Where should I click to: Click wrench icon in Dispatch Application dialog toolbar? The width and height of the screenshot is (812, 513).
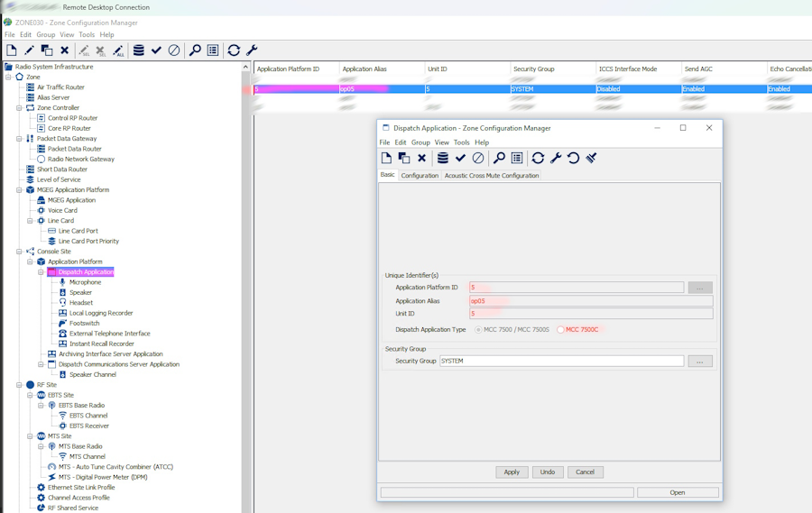point(556,158)
